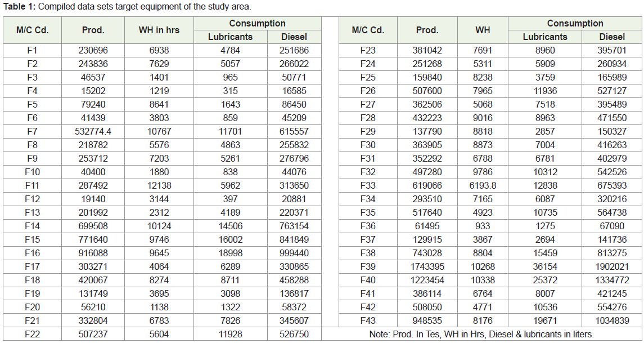Select lubricants value 36154 for F39
644x343 pixels.
coord(545,266)
